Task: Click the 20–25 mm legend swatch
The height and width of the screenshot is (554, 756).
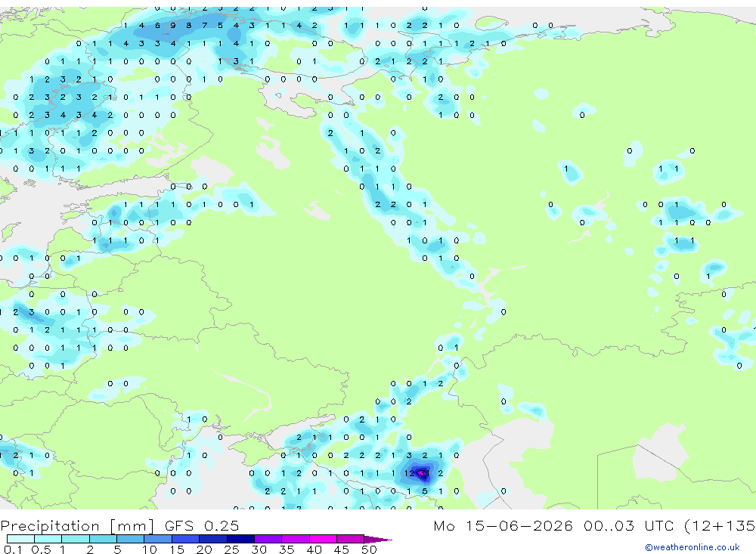Action: (x=212, y=539)
